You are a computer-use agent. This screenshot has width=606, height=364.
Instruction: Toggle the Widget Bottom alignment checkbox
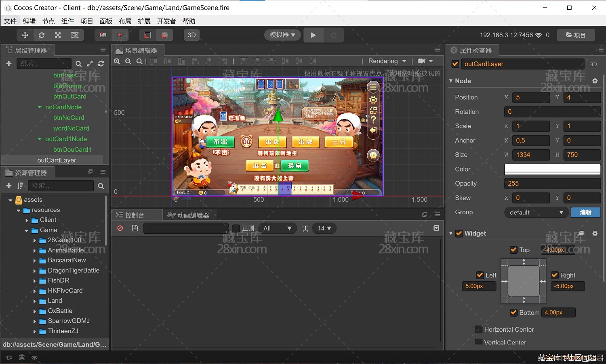(x=513, y=312)
